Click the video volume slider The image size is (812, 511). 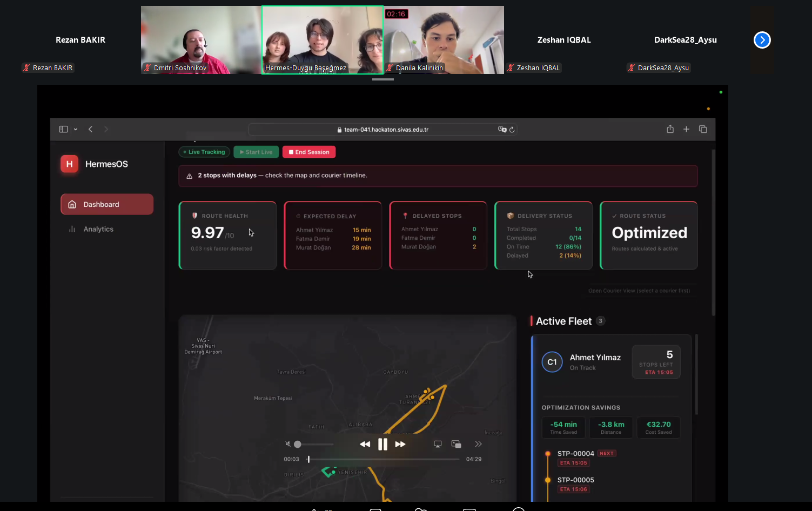pos(315,444)
